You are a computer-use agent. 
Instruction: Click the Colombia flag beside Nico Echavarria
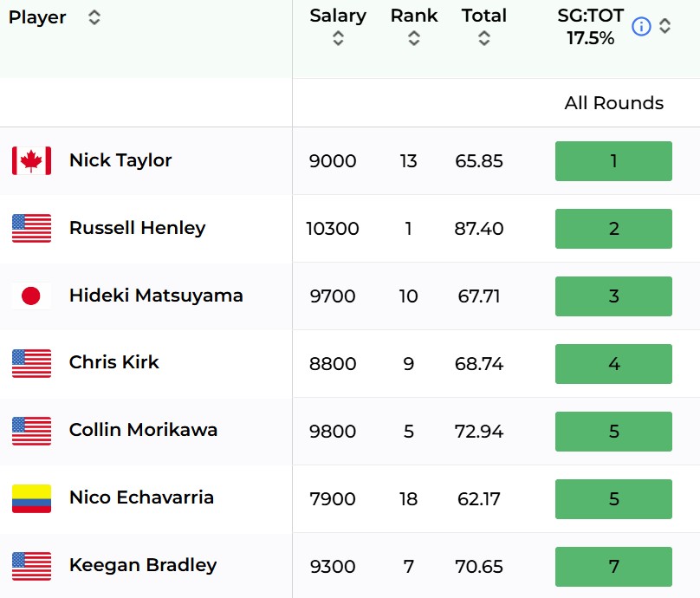coord(31,498)
